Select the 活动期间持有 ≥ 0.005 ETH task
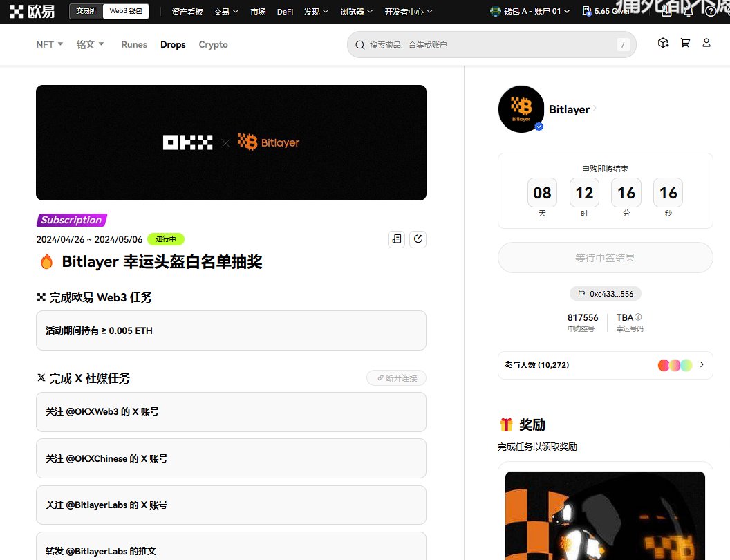Image resolution: width=730 pixels, height=560 pixels. [231, 330]
